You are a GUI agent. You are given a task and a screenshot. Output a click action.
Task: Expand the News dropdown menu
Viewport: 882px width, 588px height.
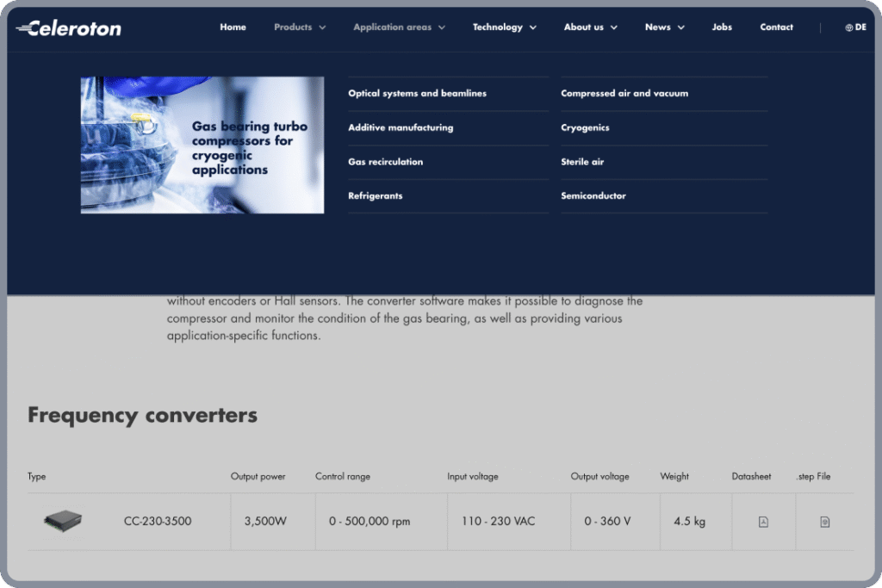[x=663, y=27]
